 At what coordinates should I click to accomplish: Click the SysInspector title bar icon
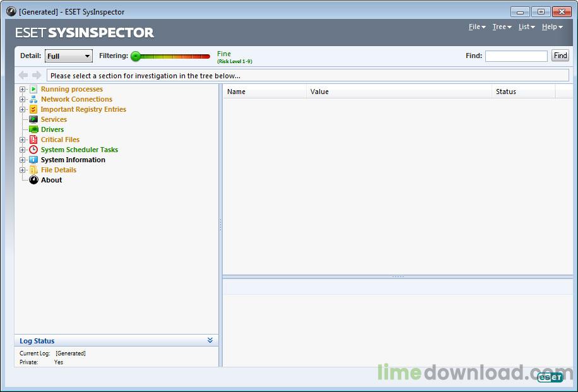pos(11,11)
